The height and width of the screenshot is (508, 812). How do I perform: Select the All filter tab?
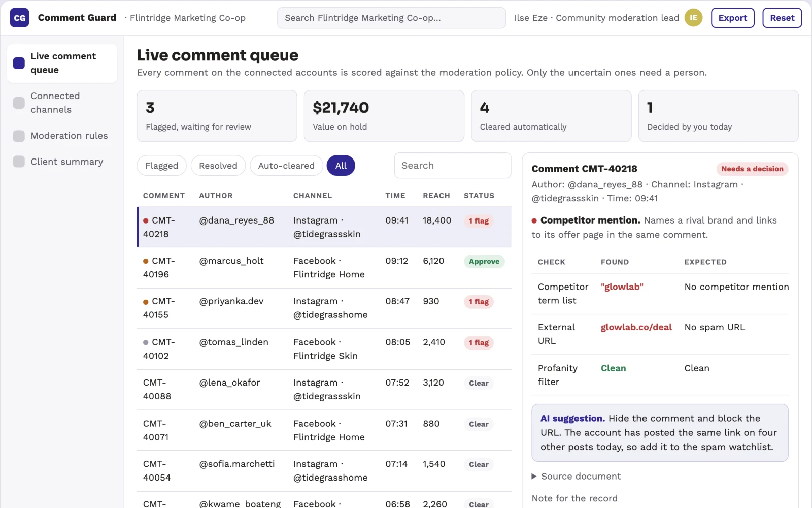341,166
